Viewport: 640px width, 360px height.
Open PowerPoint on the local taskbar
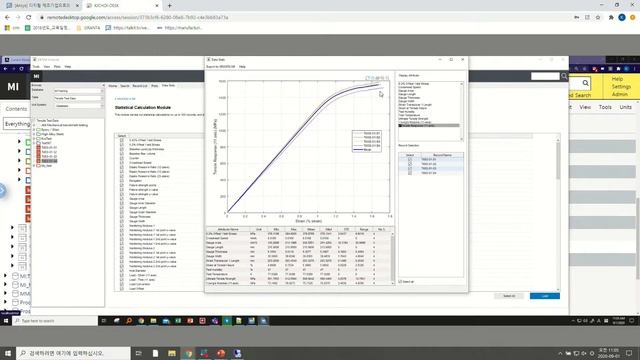click(x=221, y=353)
